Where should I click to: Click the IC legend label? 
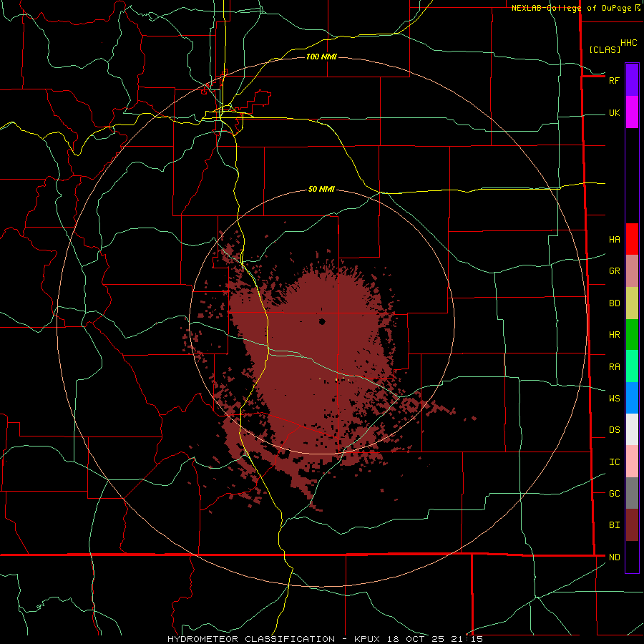coord(614,462)
